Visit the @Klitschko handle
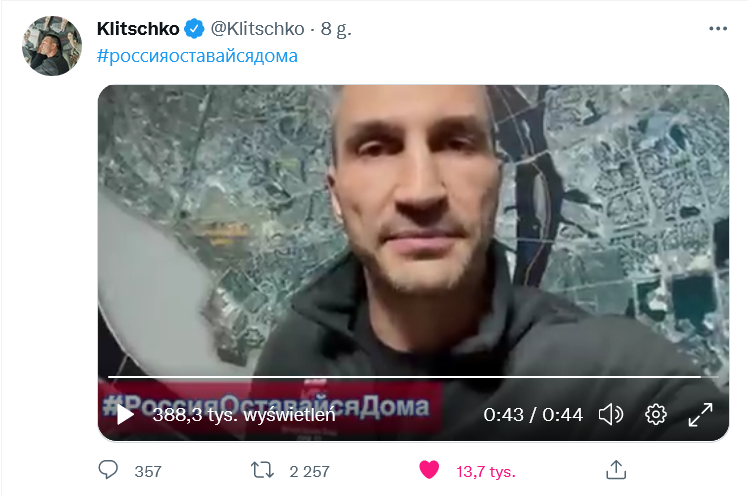This screenshot has width=748, height=496. tap(258, 29)
